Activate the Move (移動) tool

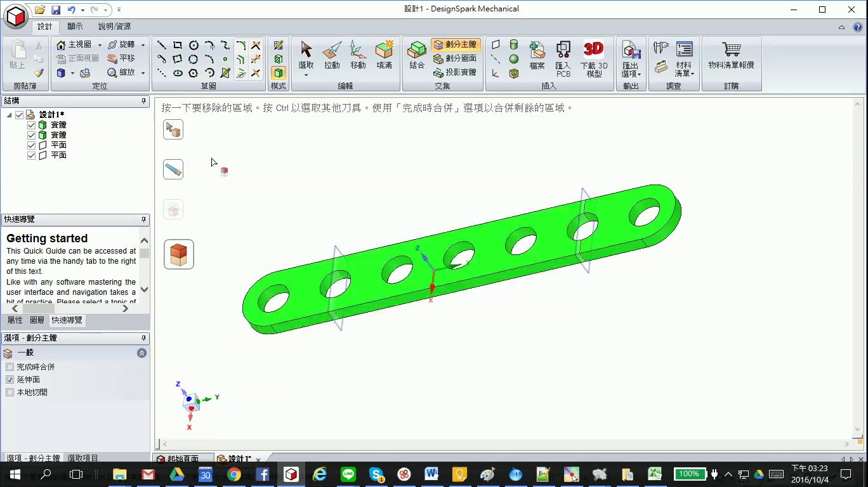click(358, 56)
